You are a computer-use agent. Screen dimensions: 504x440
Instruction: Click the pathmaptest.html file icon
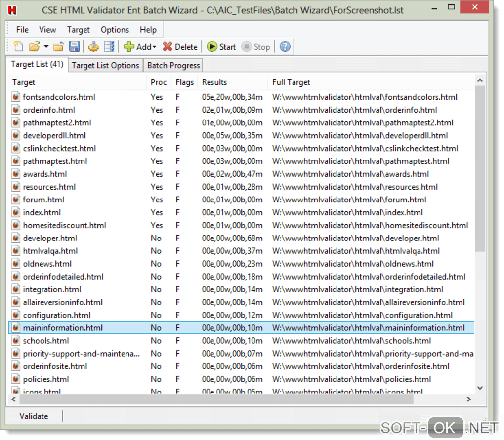coord(15,161)
